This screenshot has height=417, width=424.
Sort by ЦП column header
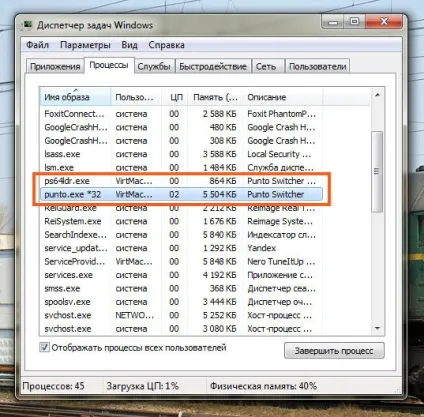tap(174, 97)
